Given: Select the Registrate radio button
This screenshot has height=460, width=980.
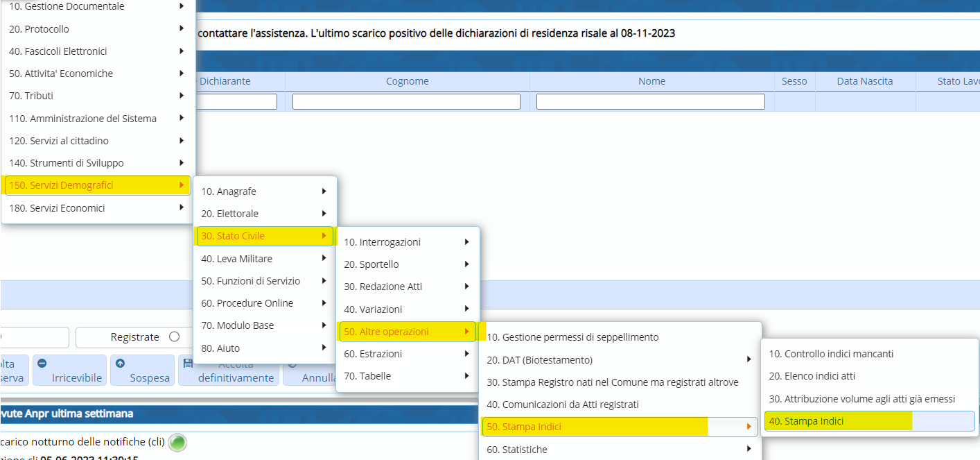Looking at the screenshot, I should point(174,337).
